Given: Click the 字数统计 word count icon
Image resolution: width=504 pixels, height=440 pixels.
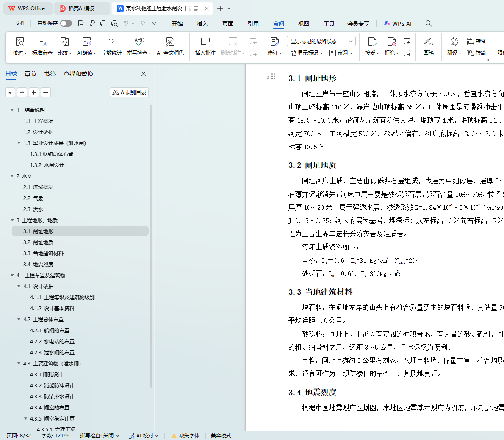Looking at the screenshot, I should [x=112, y=42].
